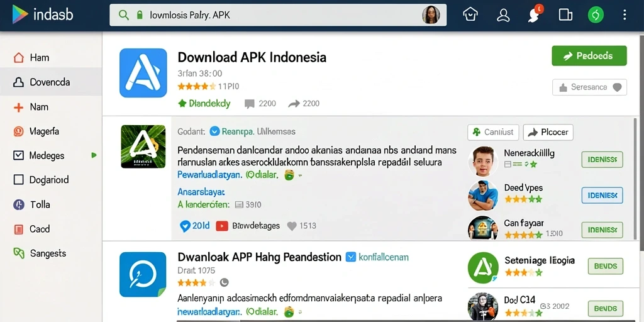The image size is (644, 322).
Task: Click the Dogariord square checkbox icon
Action: (18, 180)
